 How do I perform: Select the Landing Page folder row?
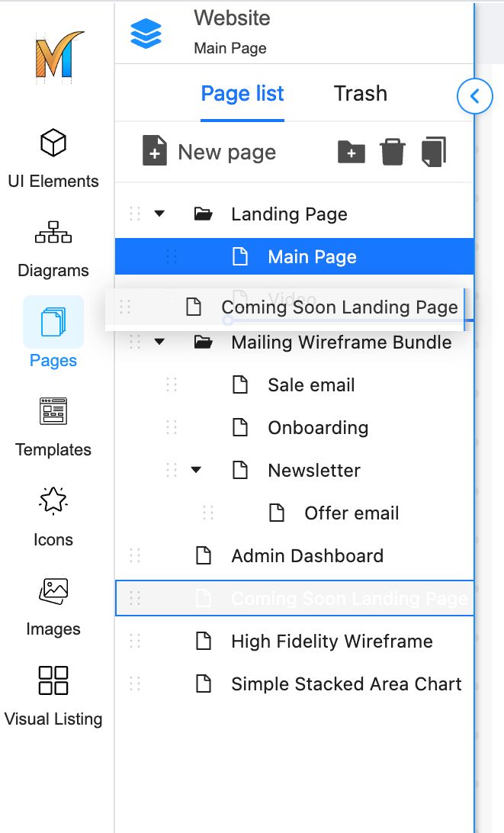pyautogui.click(x=294, y=214)
